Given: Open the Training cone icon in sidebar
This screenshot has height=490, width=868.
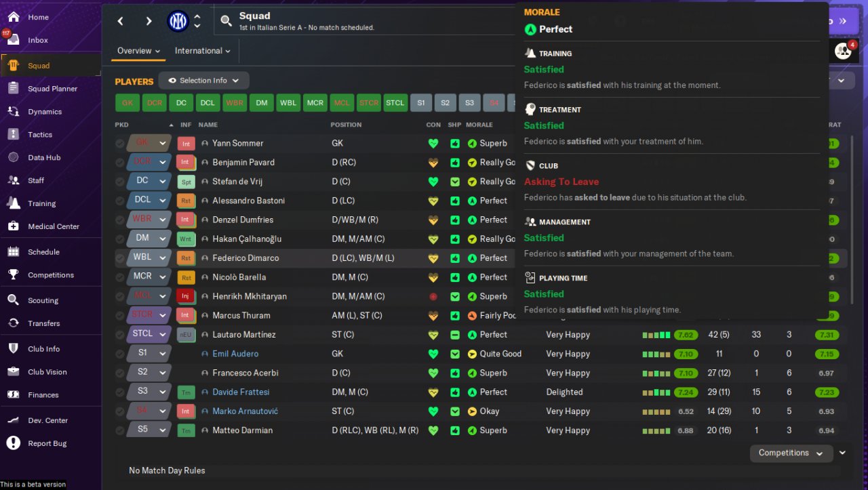Looking at the screenshot, I should tap(14, 203).
